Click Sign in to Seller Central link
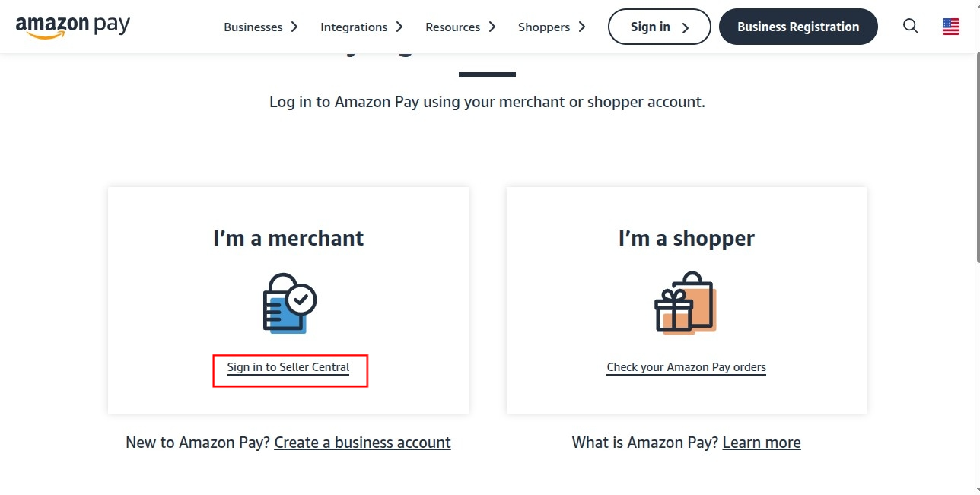Viewport: 980px width, 495px height. coord(288,367)
